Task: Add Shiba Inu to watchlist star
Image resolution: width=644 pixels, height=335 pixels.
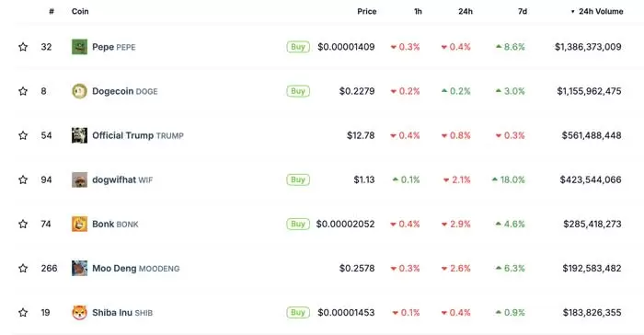Action: tap(23, 313)
